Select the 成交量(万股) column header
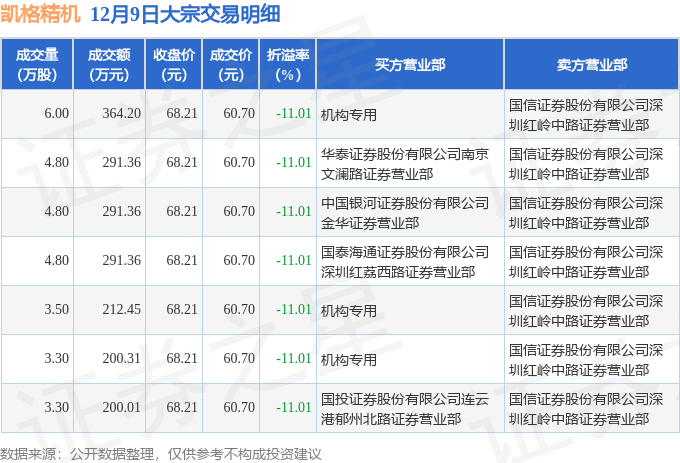The height and width of the screenshot is (463, 680). click(37, 65)
